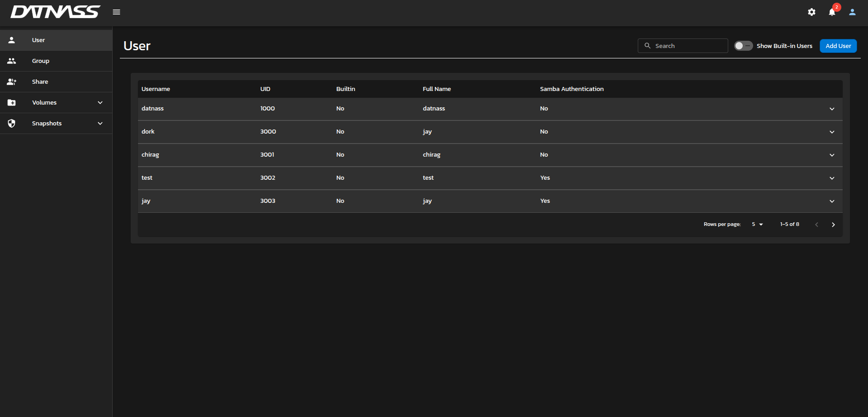Screen dimensions: 868x417
Task: Select Group in the sidebar
Action: click(x=41, y=61)
